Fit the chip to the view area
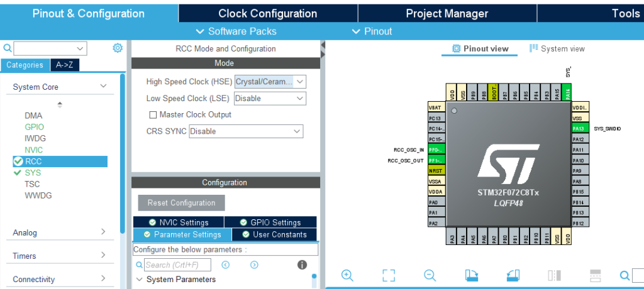The width and height of the screenshot is (644, 289). [389, 275]
